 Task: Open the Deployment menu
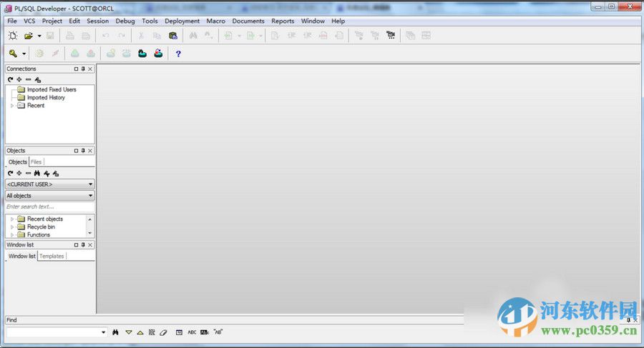(182, 21)
